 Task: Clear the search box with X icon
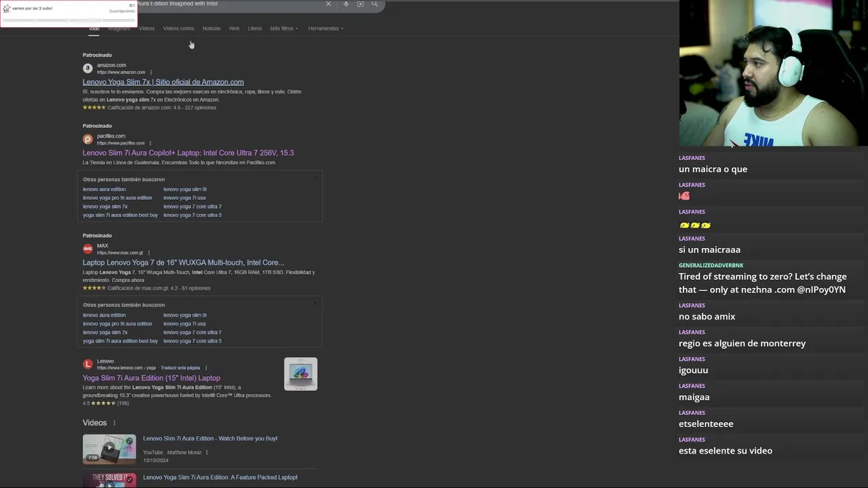tap(328, 4)
